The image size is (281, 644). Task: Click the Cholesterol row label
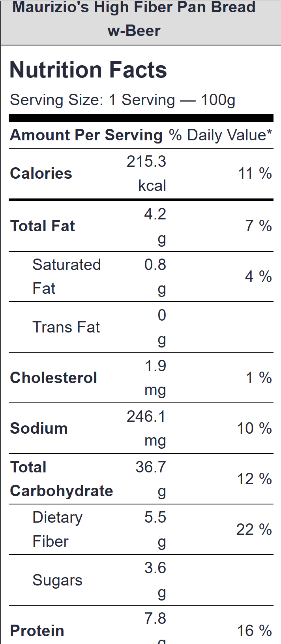click(x=53, y=378)
